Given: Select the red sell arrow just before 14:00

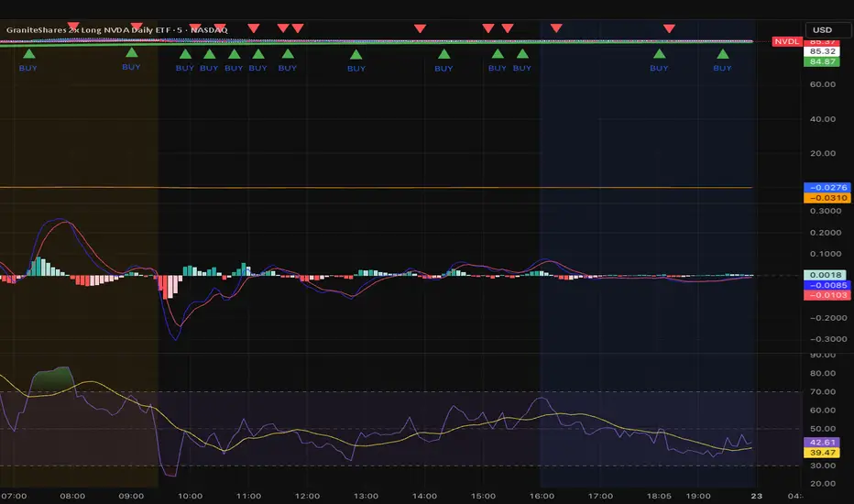Looking at the screenshot, I should tap(420, 28).
